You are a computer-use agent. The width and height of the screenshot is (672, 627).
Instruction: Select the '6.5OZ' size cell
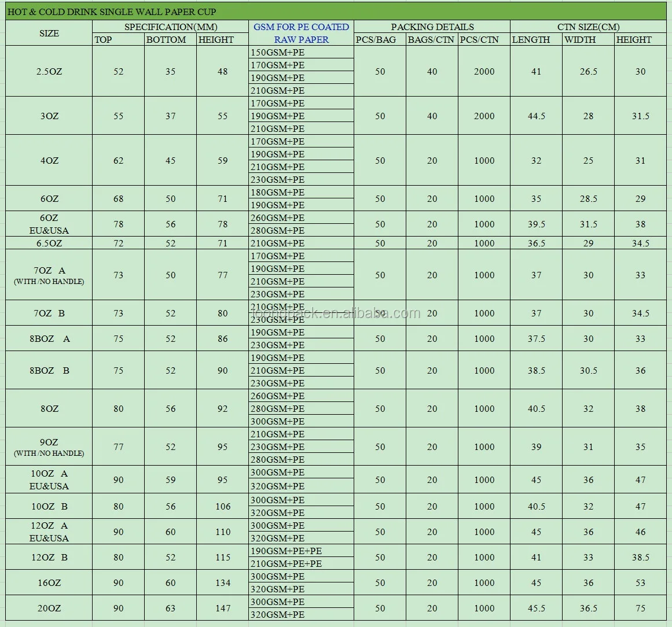49,243
